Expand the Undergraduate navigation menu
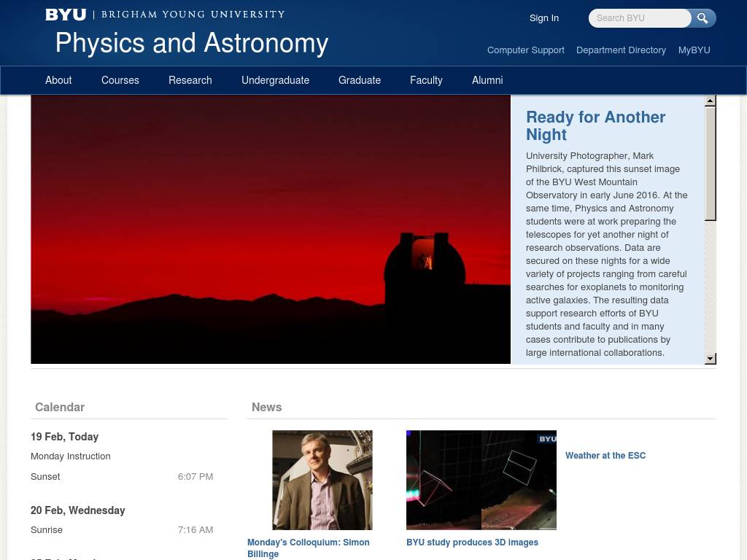 coord(275,80)
